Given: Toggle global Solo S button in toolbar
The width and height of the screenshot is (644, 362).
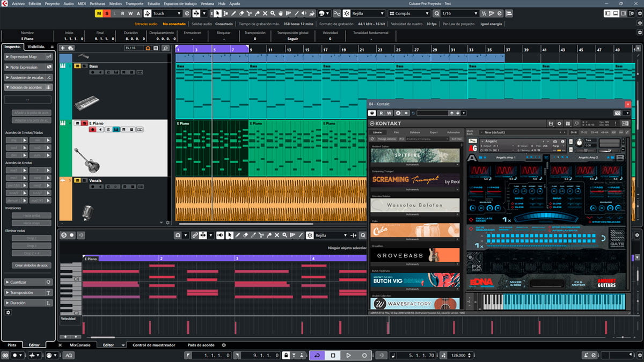Looking at the screenshot, I should pos(106,13).
